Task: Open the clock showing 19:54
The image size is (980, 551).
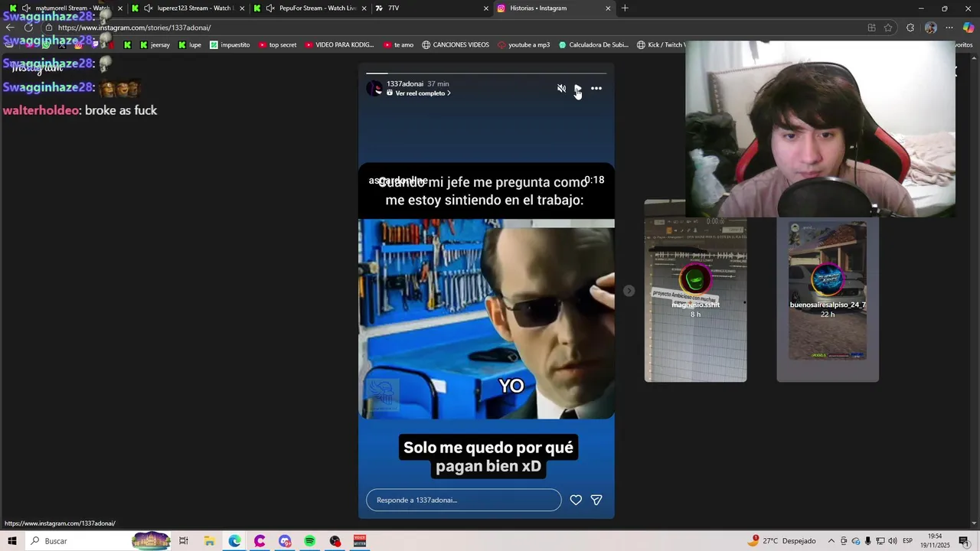Action: click(936, 541)
